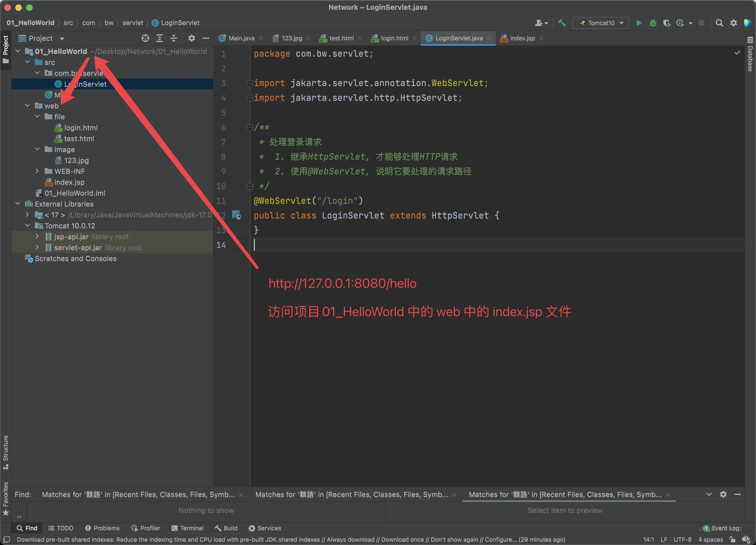Collapse the External Libraries node
This screenshot has width=756, height=545.
point(18,204)
